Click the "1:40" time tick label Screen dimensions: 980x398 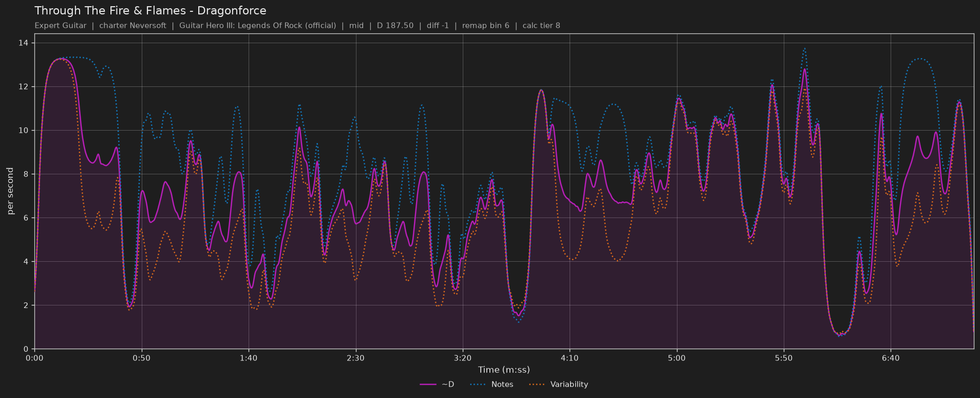[249, 358]
